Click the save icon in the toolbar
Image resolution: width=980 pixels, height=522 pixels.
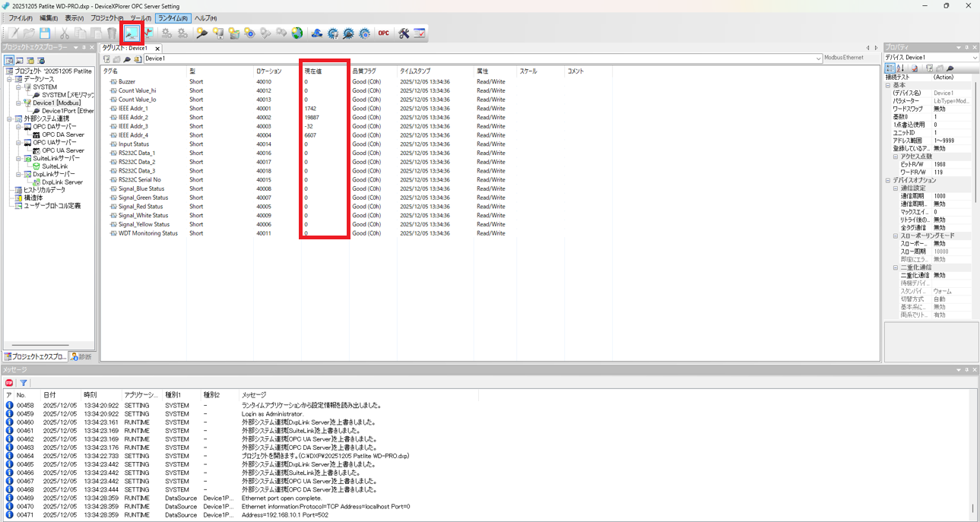point(45,33)
